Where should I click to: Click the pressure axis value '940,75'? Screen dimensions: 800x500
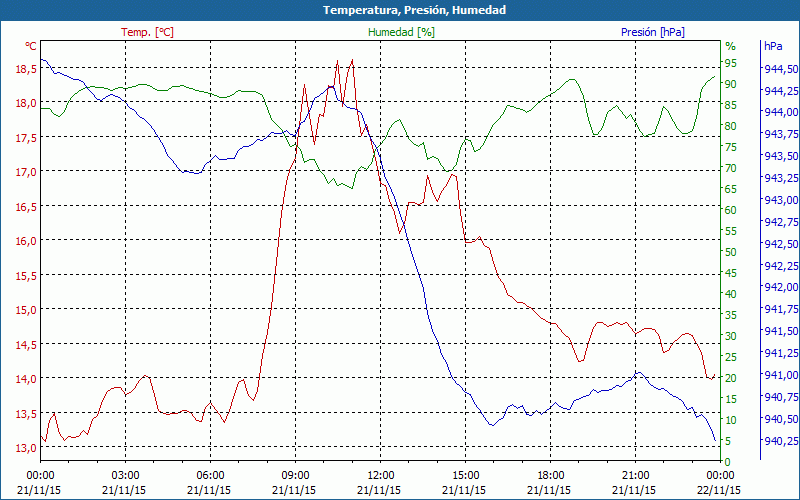point(781,397)
